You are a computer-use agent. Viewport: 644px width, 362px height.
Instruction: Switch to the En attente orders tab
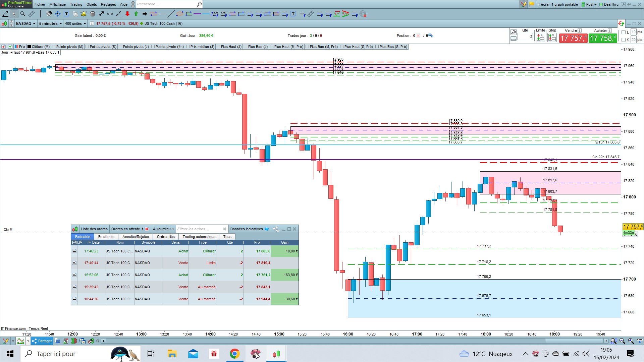[x=106, y=237]
